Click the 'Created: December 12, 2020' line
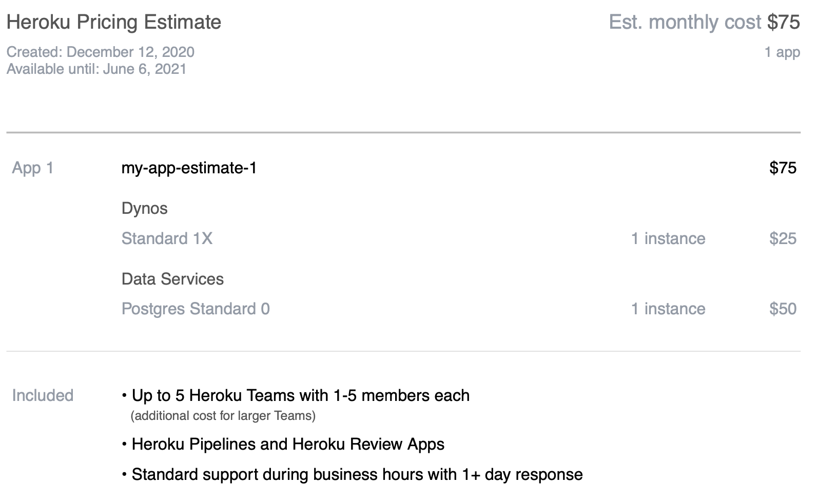Image resolution: width=817 pixels, height=504 pixels. tap(101, 52)
